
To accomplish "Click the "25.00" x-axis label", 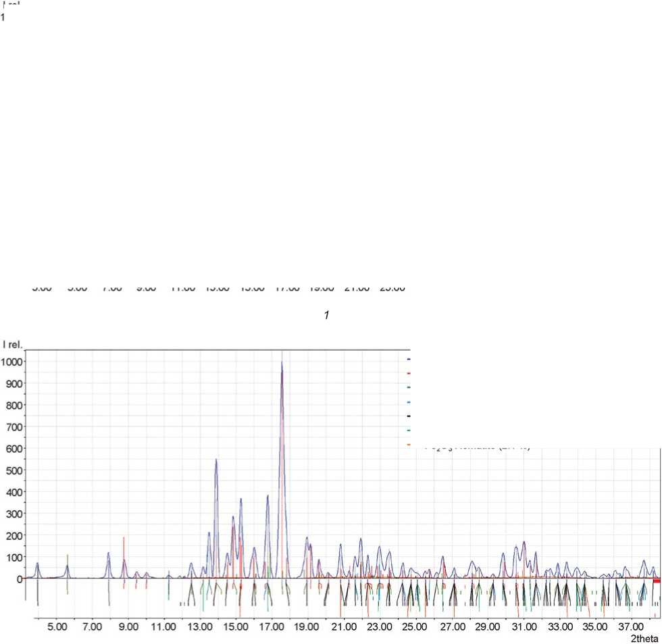I will coord(415,626).
